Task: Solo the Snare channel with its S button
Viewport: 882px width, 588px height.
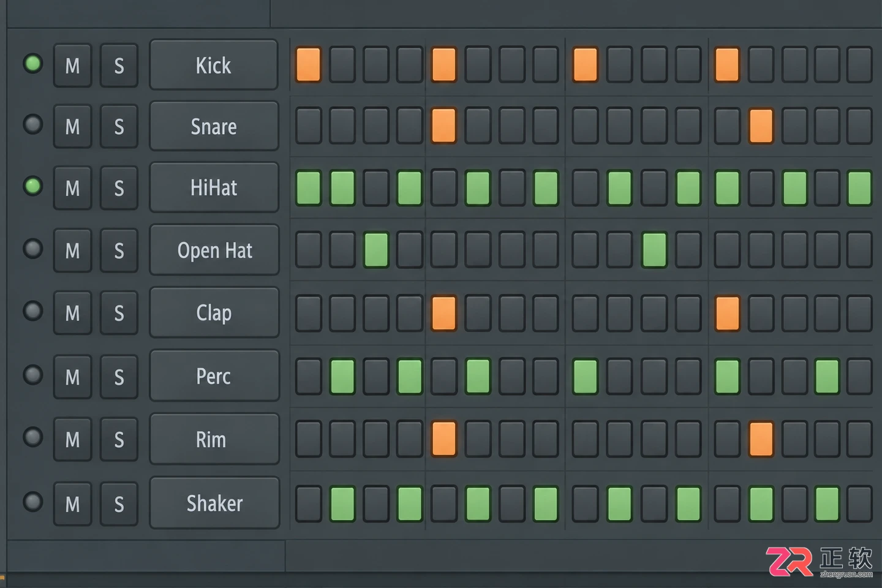Action: point(119,126)
